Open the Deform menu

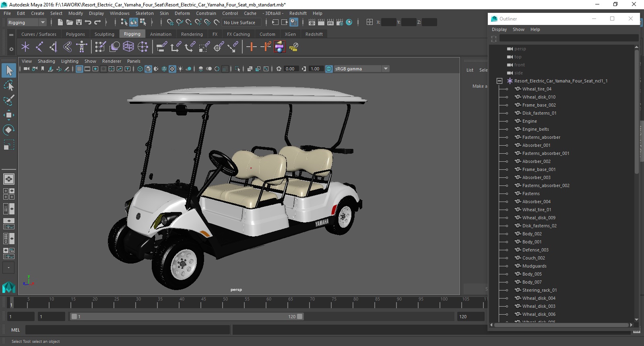[182, 13]
